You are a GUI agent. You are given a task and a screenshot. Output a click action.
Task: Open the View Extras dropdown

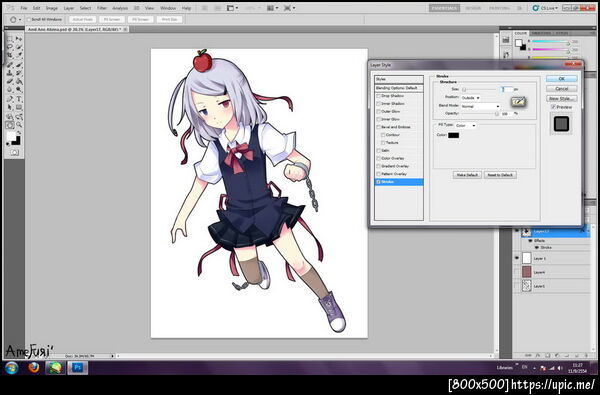(x=232, y=8)
